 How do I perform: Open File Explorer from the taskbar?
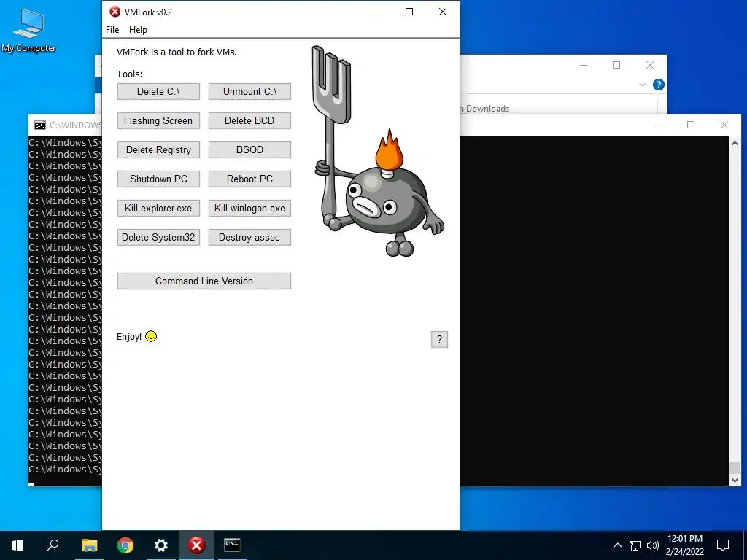[x=89, y=545]
